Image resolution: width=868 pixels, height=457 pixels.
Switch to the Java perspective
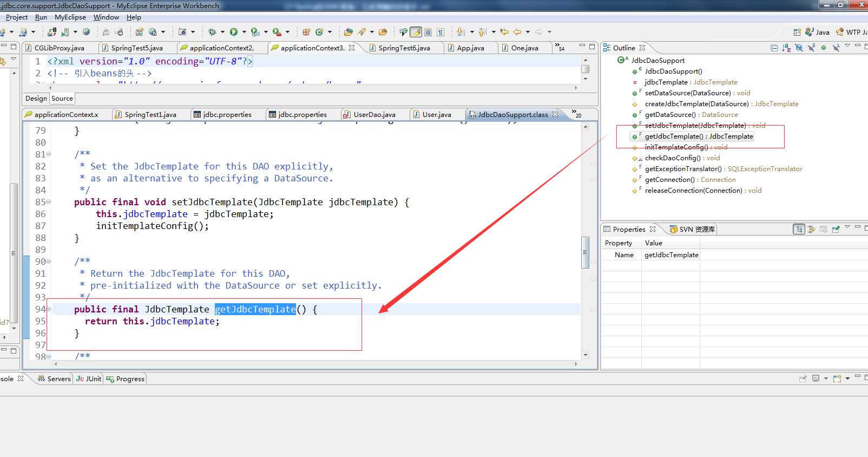pyautogui.click(x=817, y=32)
